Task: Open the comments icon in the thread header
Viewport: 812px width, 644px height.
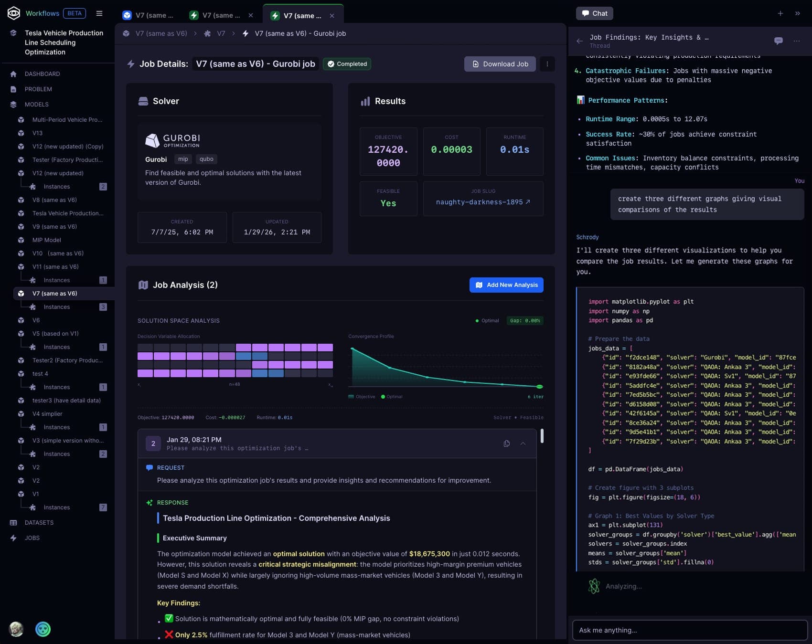Action: 779,41
